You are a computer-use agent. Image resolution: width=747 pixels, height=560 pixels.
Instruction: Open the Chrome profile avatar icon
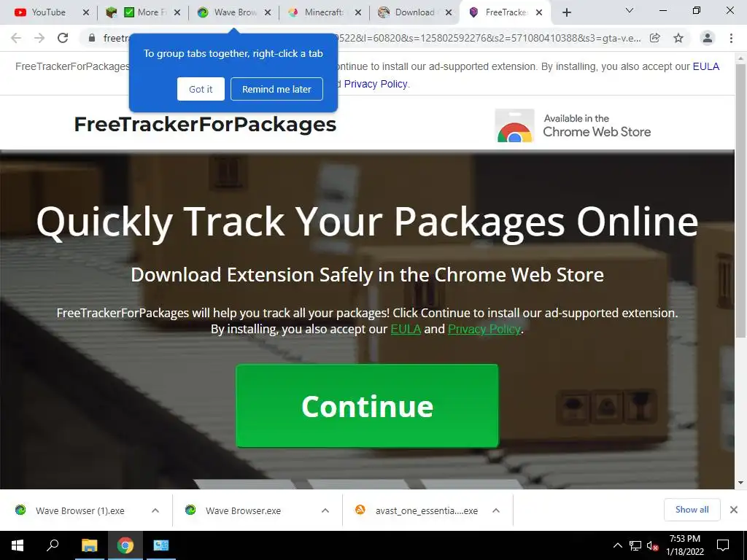pos(708,38)
